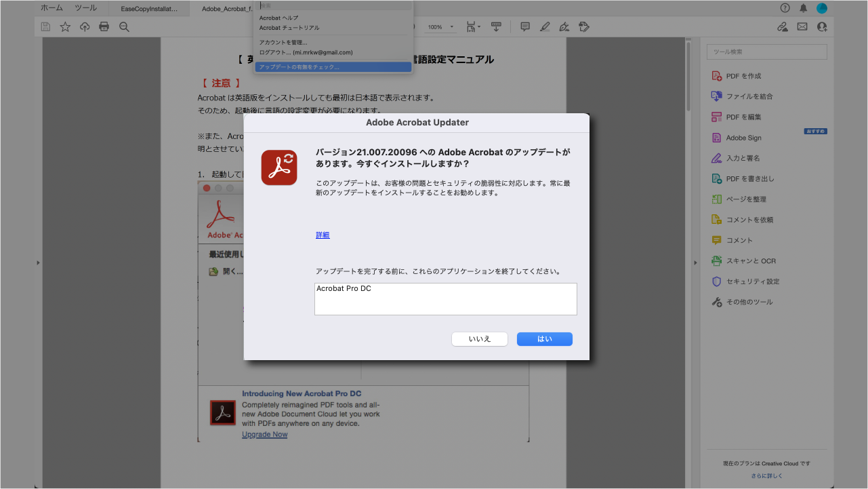Click the share link icon
868x489 pixels.
coord(782,26)
